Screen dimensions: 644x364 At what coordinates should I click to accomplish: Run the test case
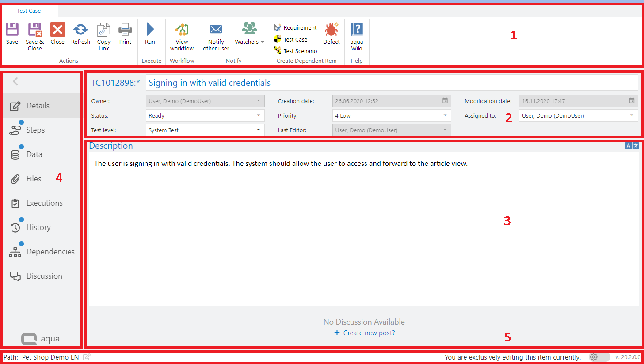150,30
